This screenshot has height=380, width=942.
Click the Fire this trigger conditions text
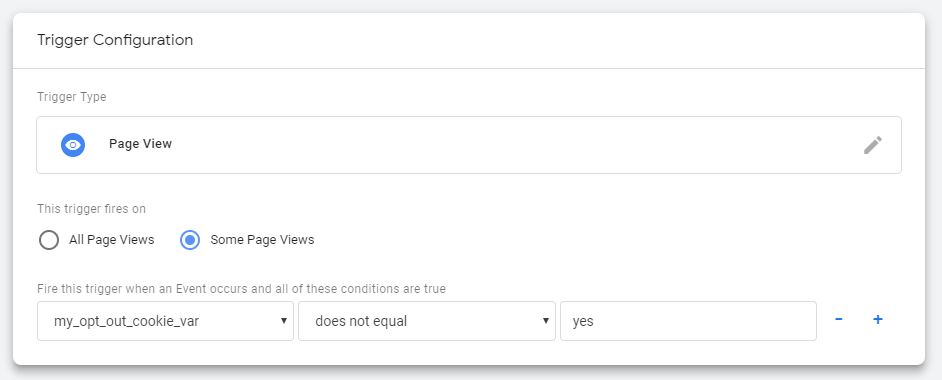242,289
